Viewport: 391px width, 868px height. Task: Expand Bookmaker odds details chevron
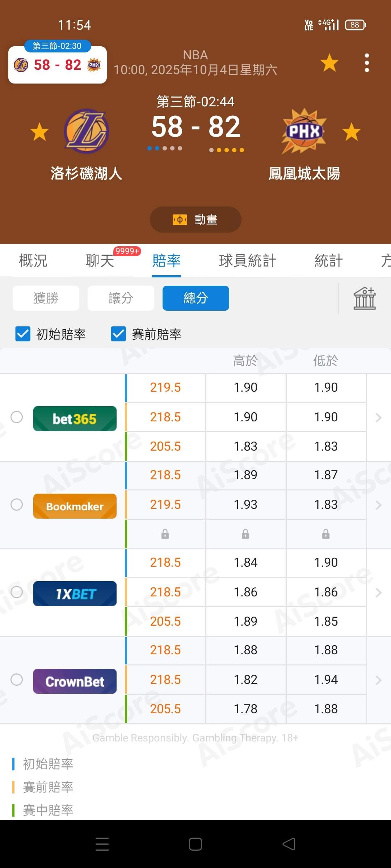[x=378, y=505]
